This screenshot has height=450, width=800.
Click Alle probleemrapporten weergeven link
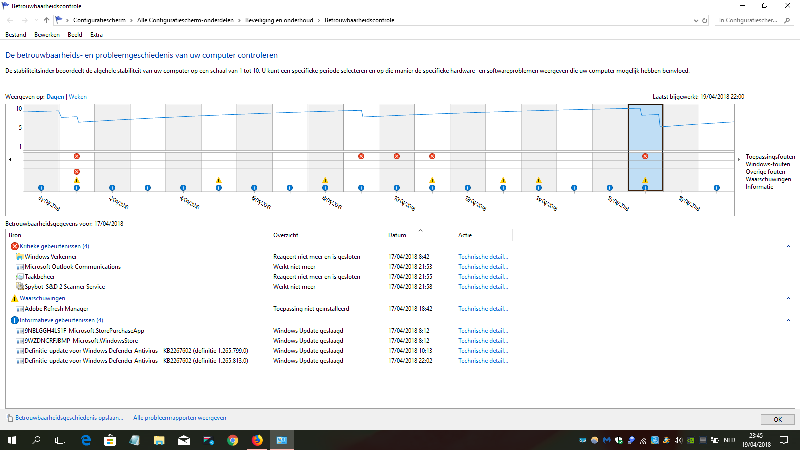(180, 418)
